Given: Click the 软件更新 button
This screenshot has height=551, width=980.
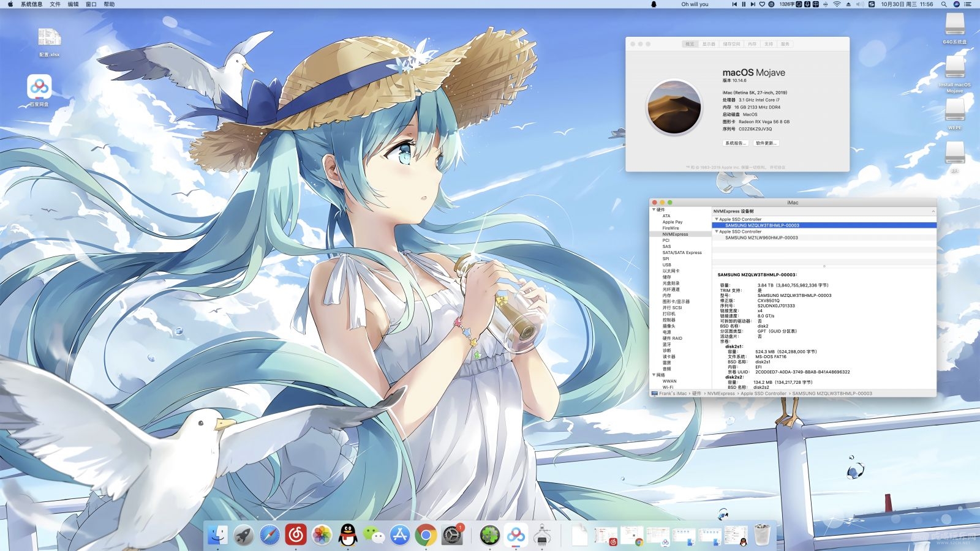Looking at the screenshot, I should (x=766, y=143).
